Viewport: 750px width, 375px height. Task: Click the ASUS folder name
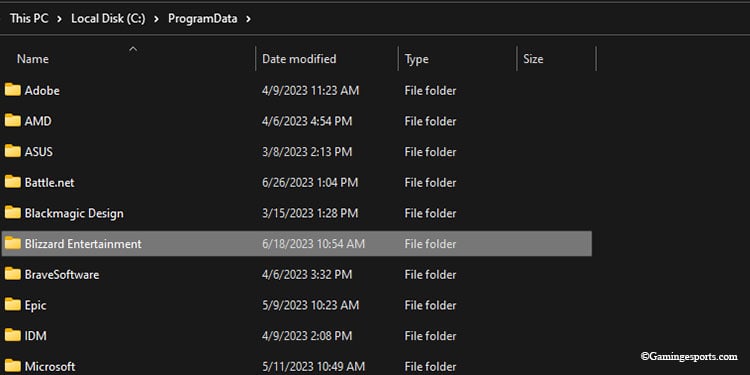coord(39,152)
